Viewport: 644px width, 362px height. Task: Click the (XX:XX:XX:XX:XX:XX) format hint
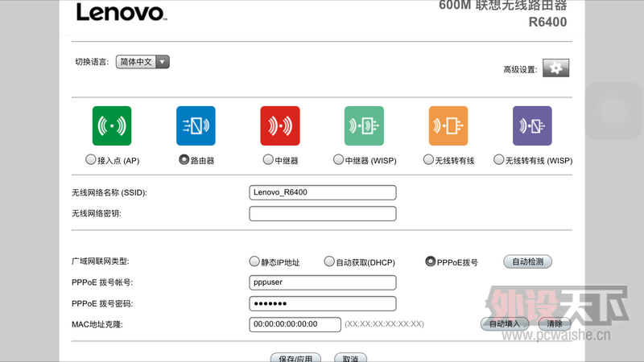pyautogui.click(x=384, y=324)
